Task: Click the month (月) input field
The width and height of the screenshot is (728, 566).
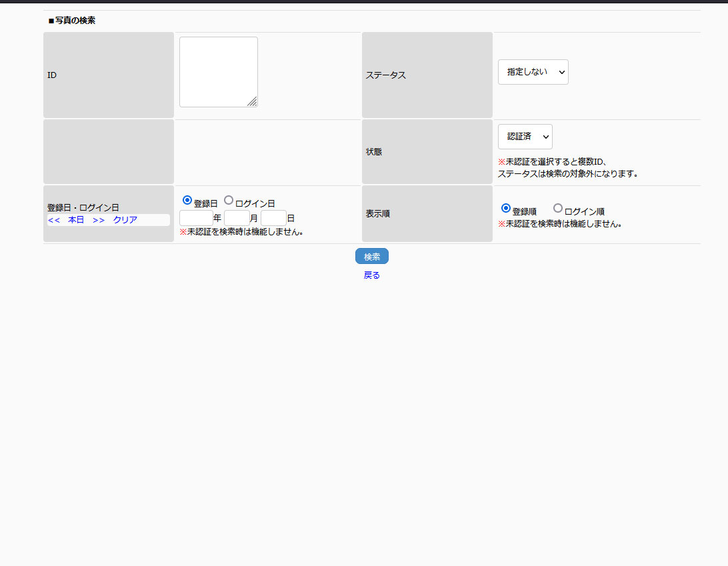Action: pos(237,218)
